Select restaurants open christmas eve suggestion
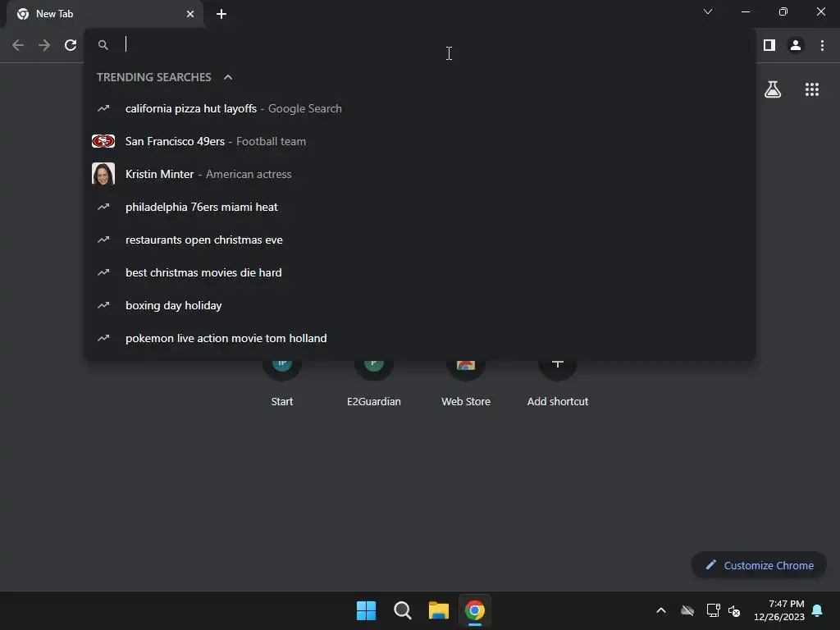Image resolution: width=840 pixels, height=630 pixels. (420, 240)
